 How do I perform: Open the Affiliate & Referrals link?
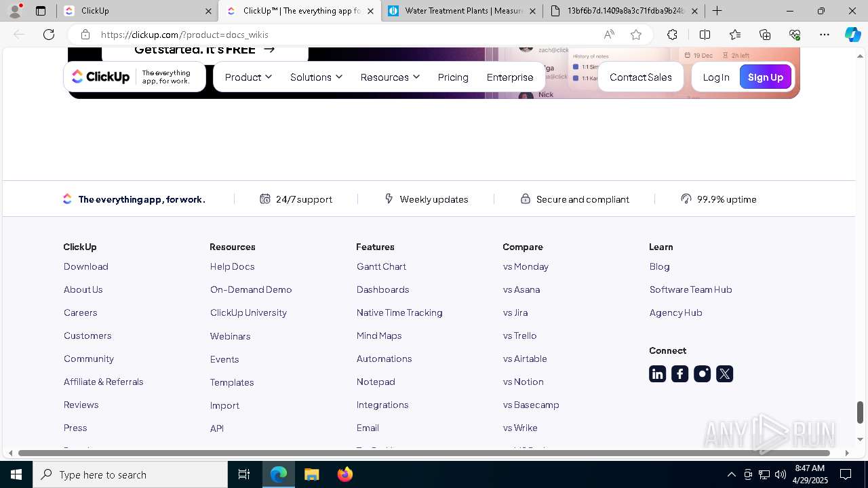(103, 382)
